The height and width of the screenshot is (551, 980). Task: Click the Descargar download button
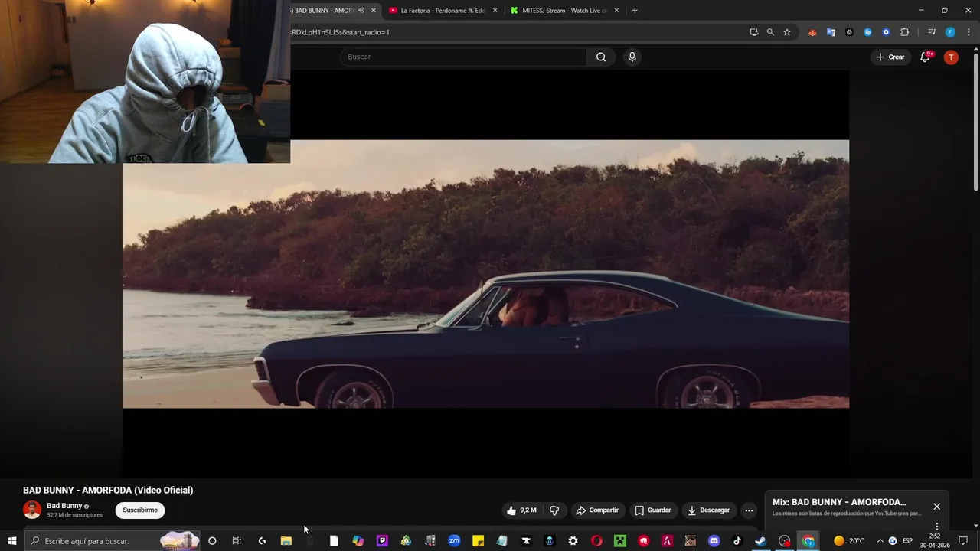click(709, 510)
